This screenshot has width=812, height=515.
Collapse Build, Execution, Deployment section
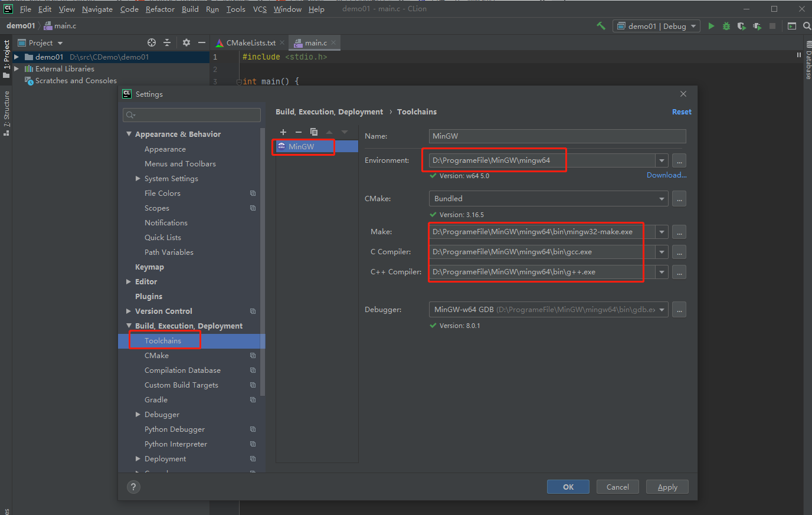[x=129, y=326]
